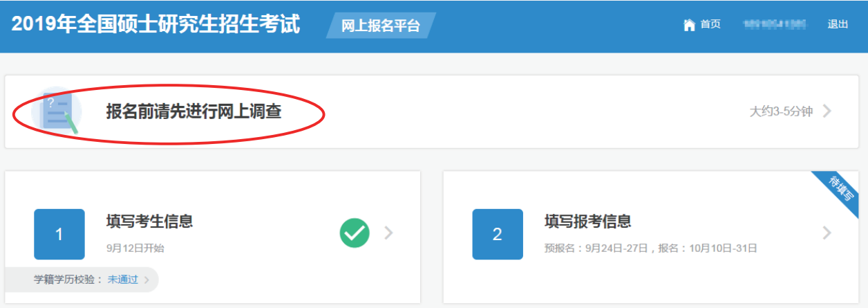Click the blurred username in header

click(774, 24)
